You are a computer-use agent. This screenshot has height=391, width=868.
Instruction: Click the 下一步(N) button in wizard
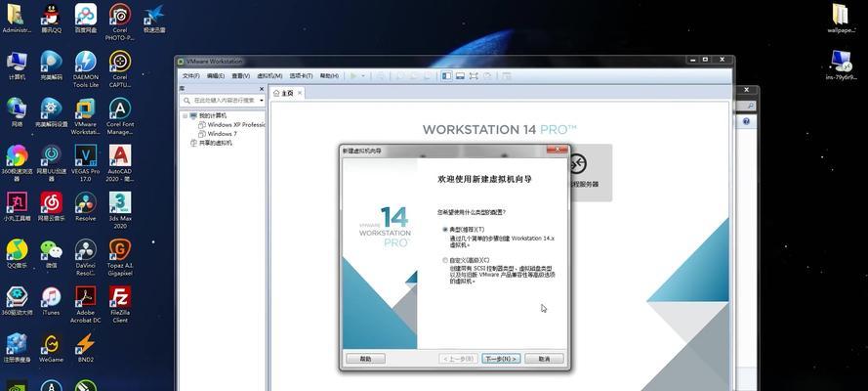pyautogui.click(x=501, y=359)
